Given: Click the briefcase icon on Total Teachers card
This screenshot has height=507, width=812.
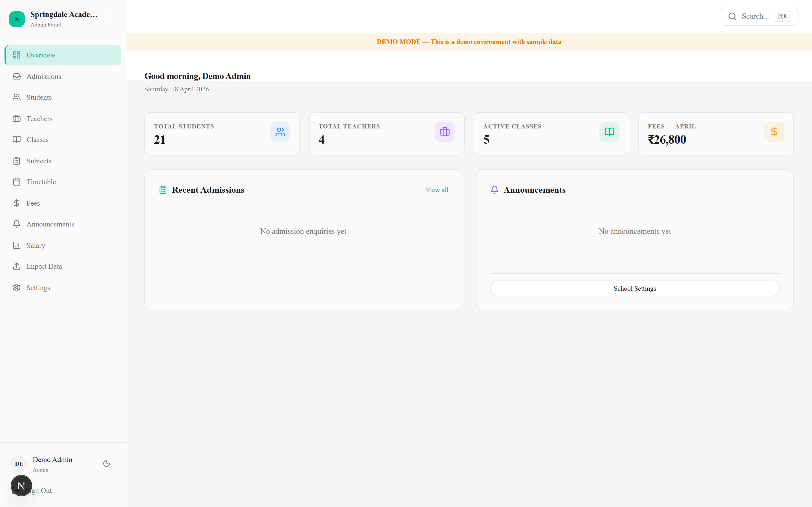Looking at the screenshot, I should tap(445, 132).
